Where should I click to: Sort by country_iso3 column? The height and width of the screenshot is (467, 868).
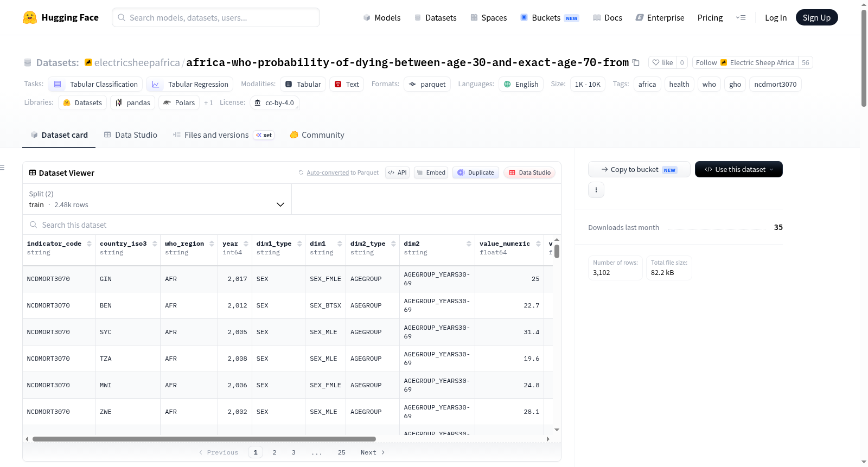click(x=155, y=244)
